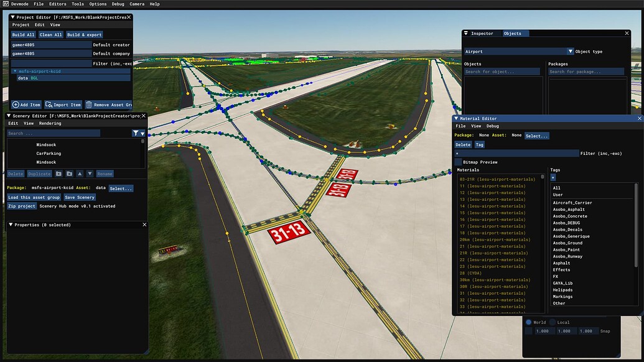Click the new folder icon in Scenery Editor
Screen dimensions: 644x362
click(x=58, y=174)
